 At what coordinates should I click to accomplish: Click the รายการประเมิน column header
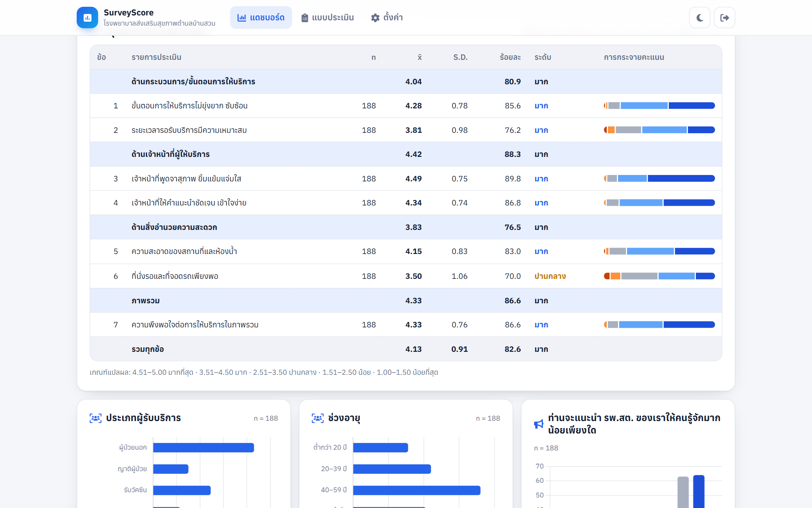tap(156, 57)
